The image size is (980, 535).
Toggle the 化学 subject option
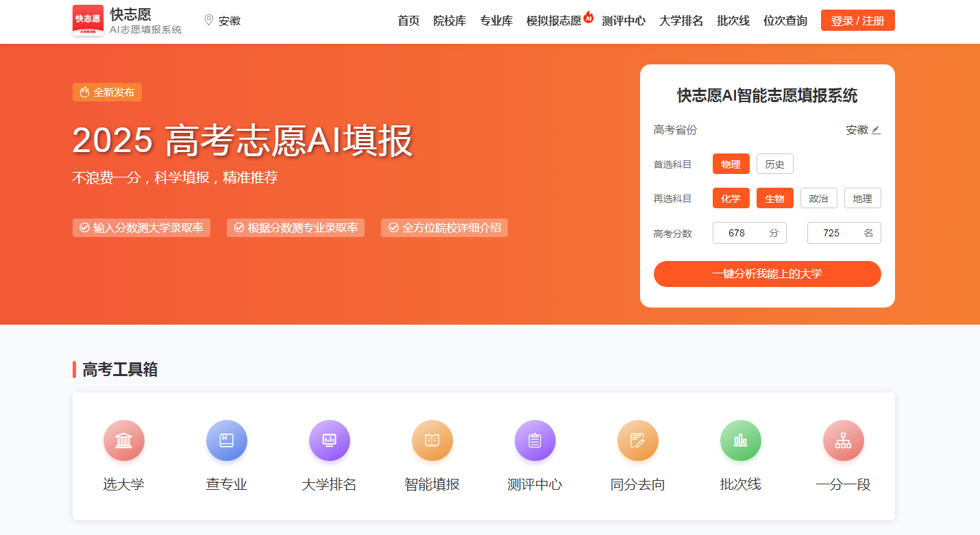pos(731,198)
